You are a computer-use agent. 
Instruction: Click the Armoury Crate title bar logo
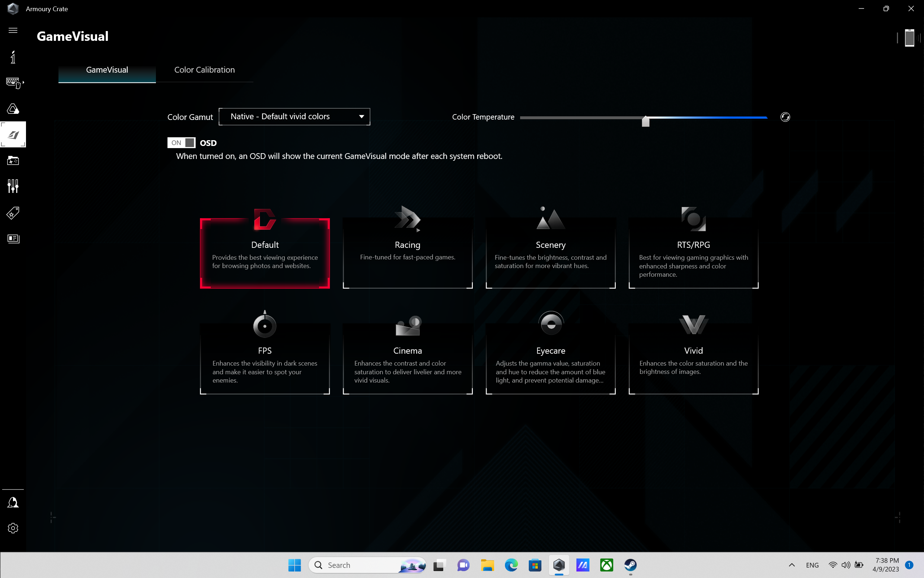[x=13, y=8]
